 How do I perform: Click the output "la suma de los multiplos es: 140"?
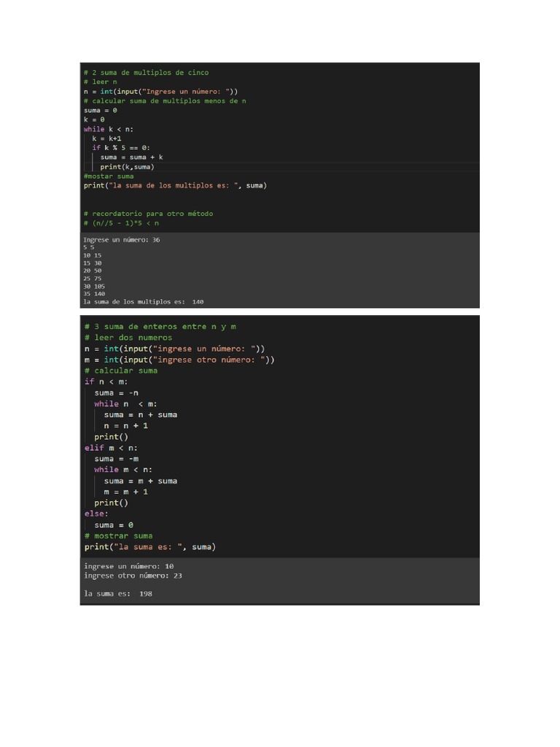click(143, 301)
